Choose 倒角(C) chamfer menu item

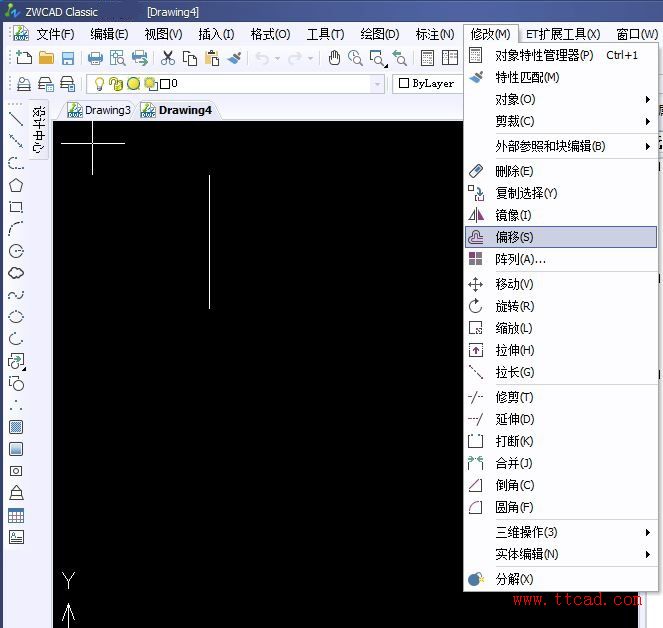pos(561,485)
